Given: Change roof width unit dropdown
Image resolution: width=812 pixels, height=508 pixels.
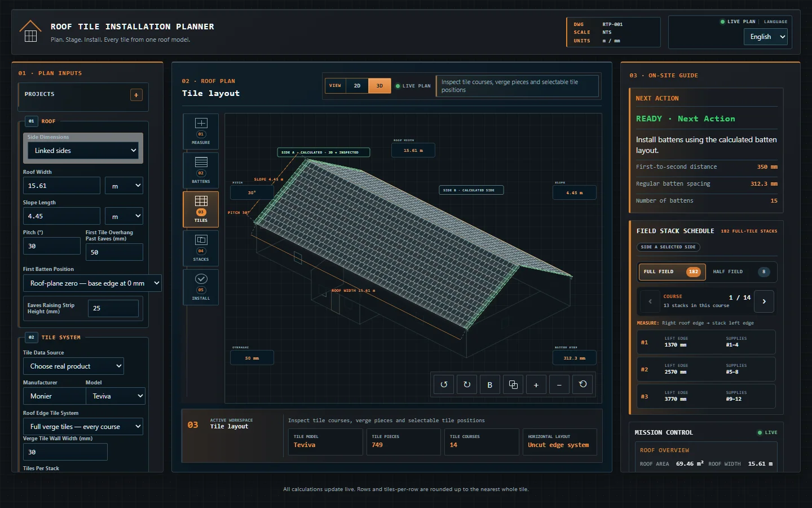Looking at the screenshot, I should pos(124,186).
